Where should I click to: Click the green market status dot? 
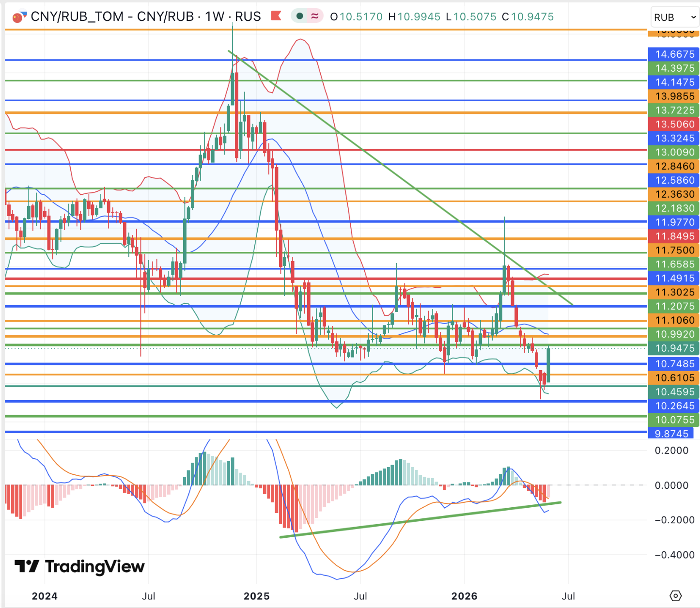[x=300, y=16]
